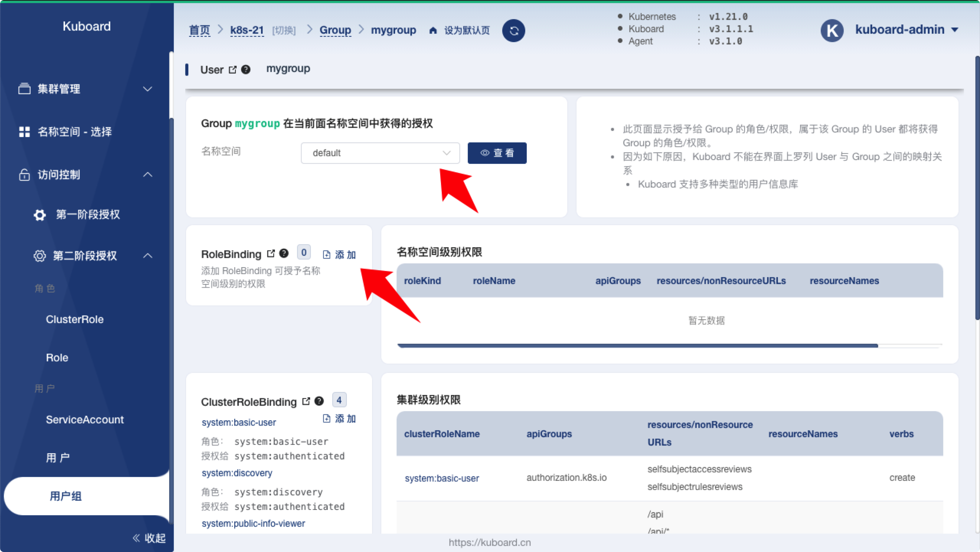Open 名称空间 - 选择 in sidebar

tap(75, 132)
